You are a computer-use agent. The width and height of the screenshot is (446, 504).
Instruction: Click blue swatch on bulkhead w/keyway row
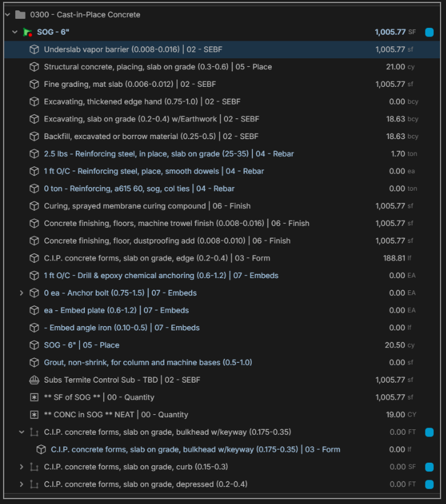pos(429,432)
